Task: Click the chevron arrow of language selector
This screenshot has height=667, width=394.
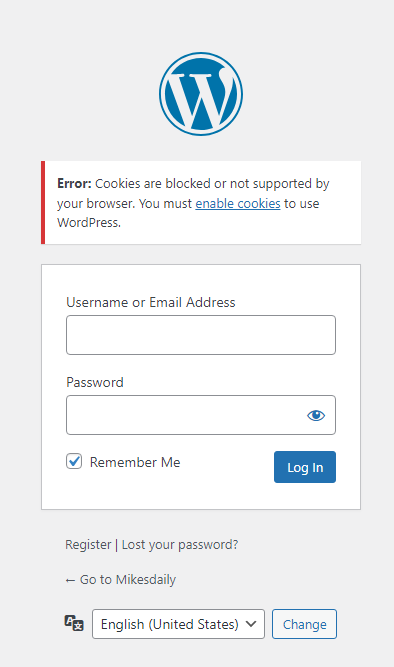Action: point(251,624)
